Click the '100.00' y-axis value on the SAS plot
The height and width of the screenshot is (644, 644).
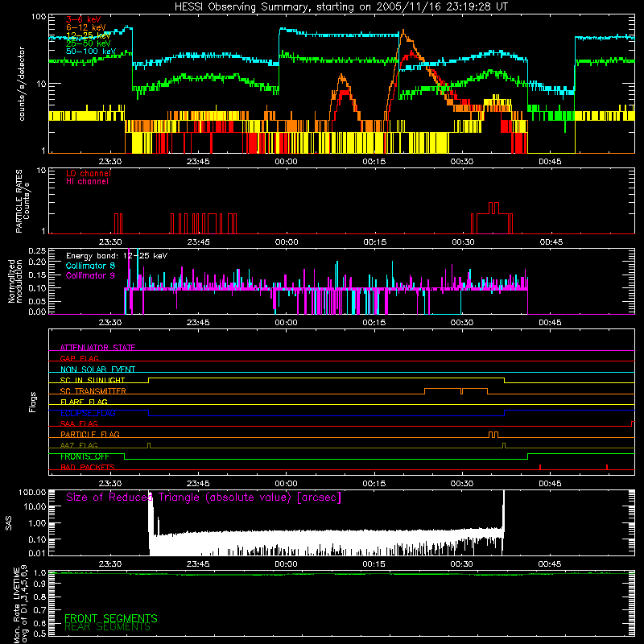point(32,492)
